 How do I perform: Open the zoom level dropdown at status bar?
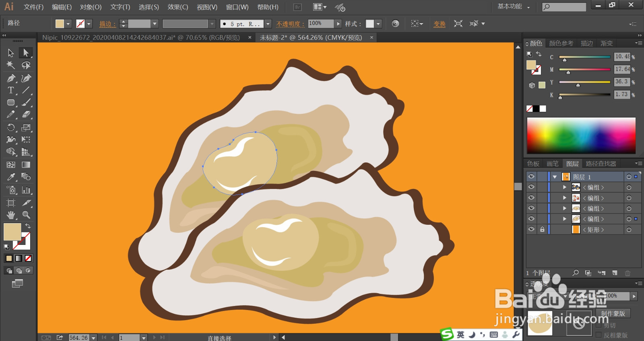point(93,337)
